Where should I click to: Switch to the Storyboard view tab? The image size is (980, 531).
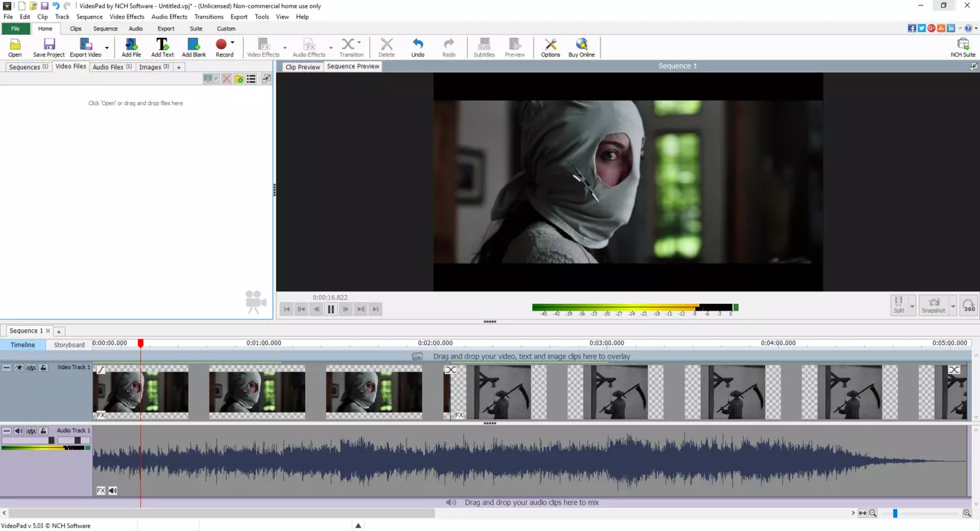[69, 345]
